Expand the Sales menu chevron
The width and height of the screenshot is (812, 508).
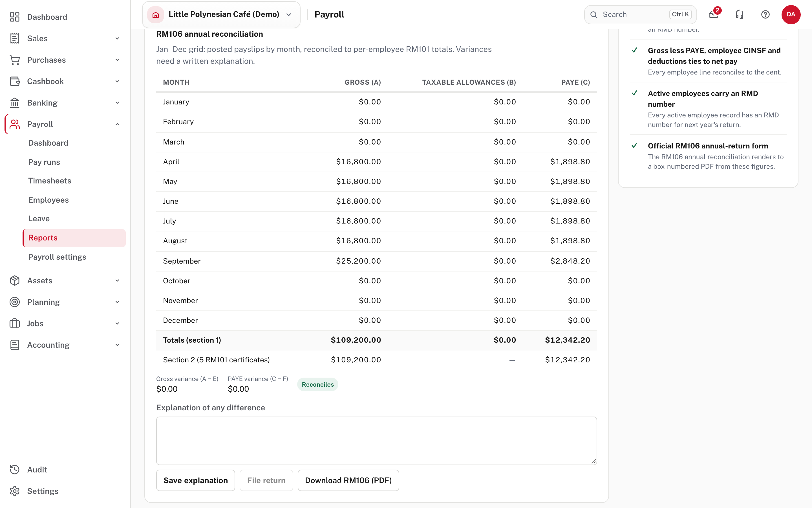pyautogui.click(x=118, y=38)
